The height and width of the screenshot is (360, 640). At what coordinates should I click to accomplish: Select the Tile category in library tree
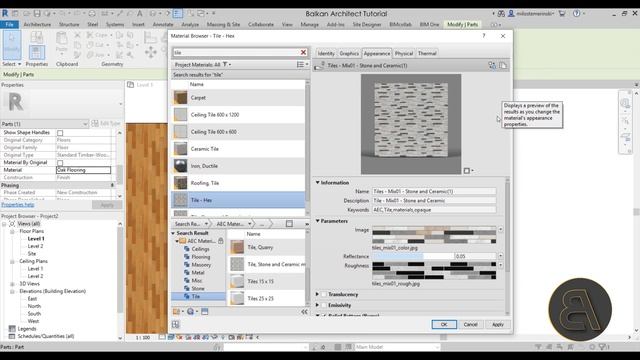click(x=196, y=296)
